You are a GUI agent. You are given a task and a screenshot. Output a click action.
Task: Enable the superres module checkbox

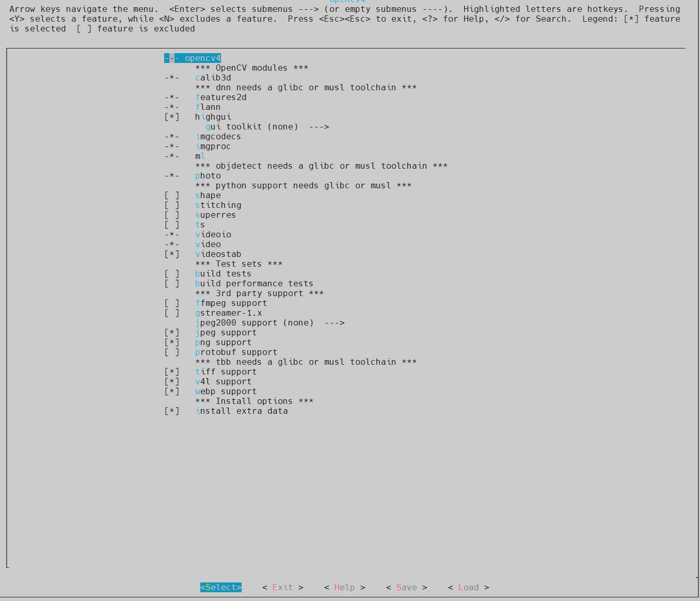pyautogui.click(x=172, y=215)
